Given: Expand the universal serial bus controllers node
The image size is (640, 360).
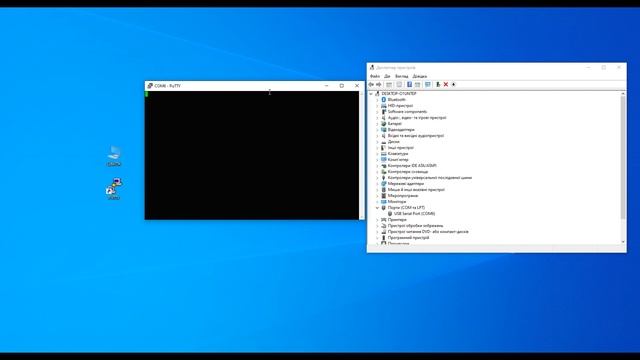Looking at the screenshot, I should pos(377,178).
